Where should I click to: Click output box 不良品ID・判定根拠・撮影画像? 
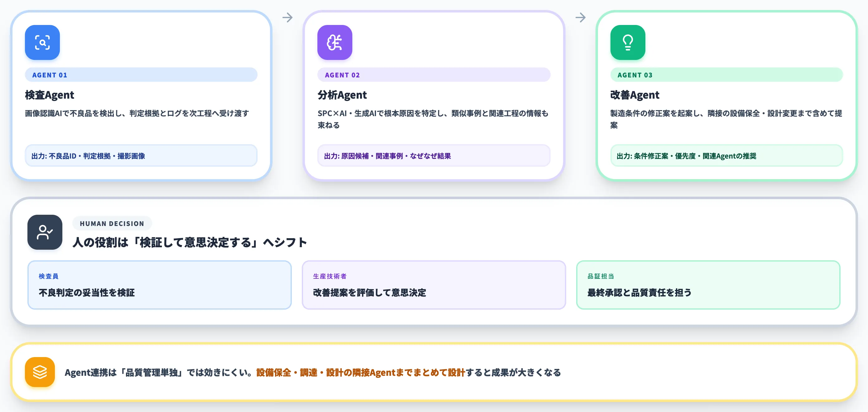[141, 155]
